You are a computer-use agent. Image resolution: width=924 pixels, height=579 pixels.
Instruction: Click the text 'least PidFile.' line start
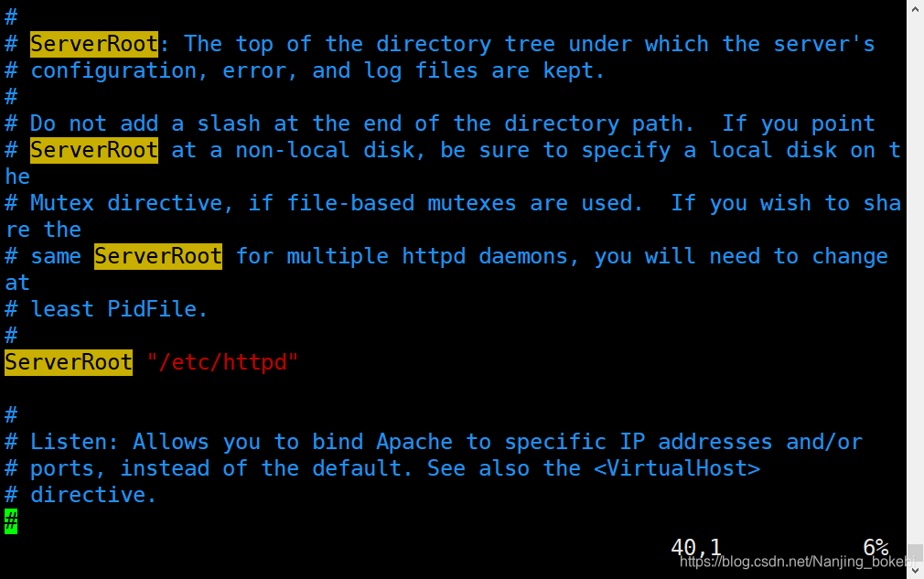pos(118,309)
